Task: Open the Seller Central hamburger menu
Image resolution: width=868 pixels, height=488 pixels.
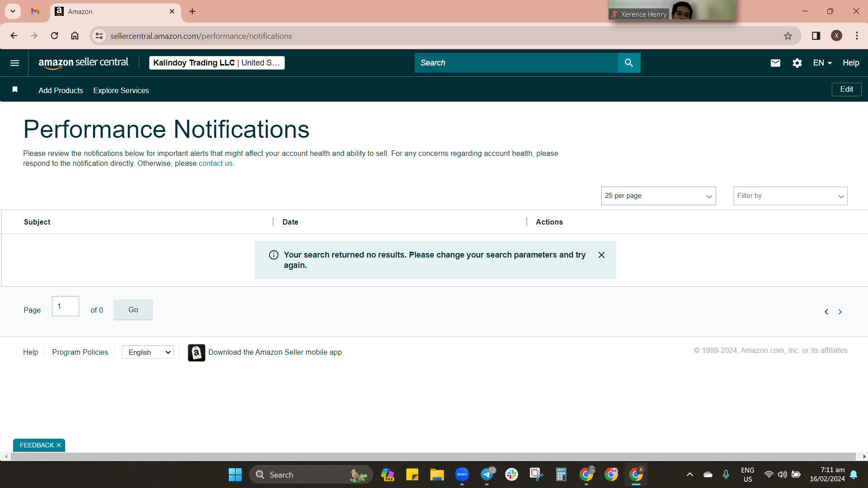Action: click(x=14, y=63)
